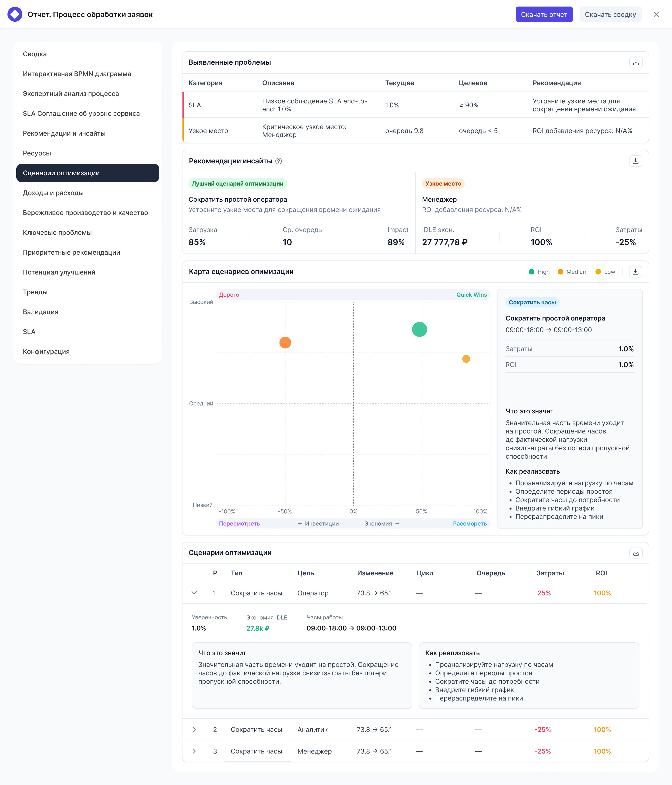
Task: Click help icon next to Рекомендации инсайты
Action: (278, 161)
